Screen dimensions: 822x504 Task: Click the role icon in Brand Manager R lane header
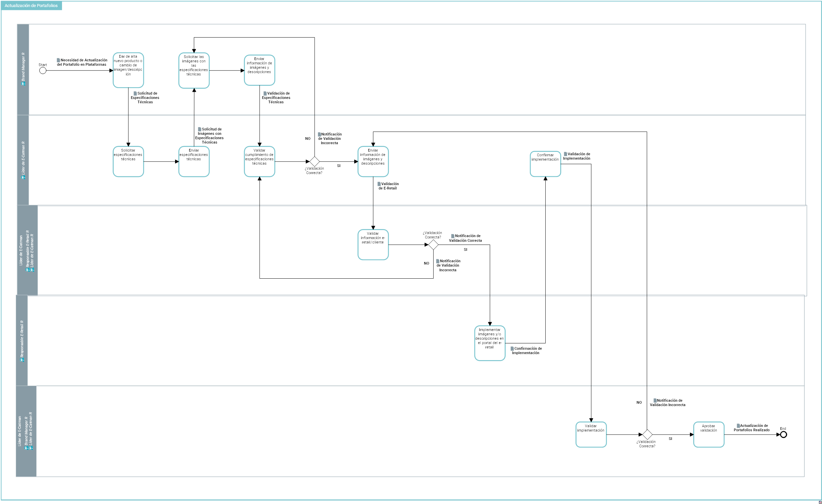pos(23,84)
